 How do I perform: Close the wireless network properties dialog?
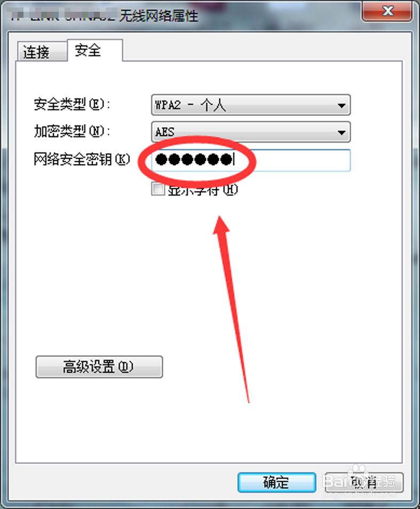pos(386,11)
